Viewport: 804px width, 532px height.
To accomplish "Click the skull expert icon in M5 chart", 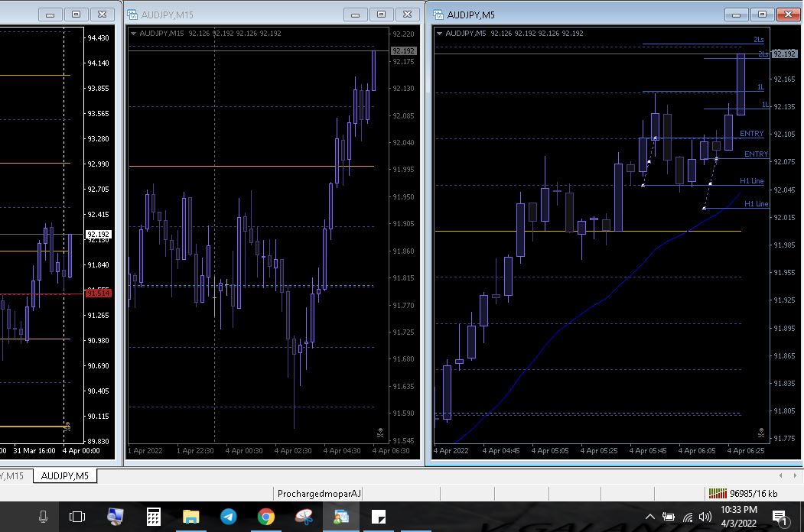I will pos(761,433).
